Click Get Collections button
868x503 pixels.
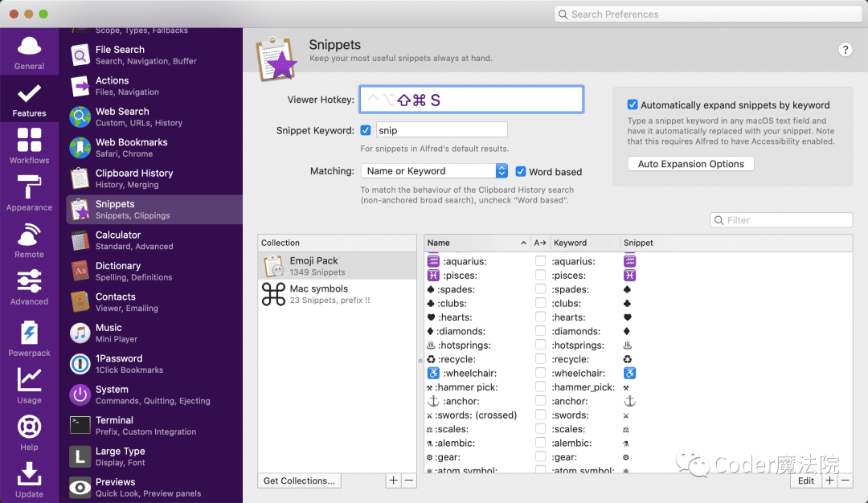[x=300, y=481]
